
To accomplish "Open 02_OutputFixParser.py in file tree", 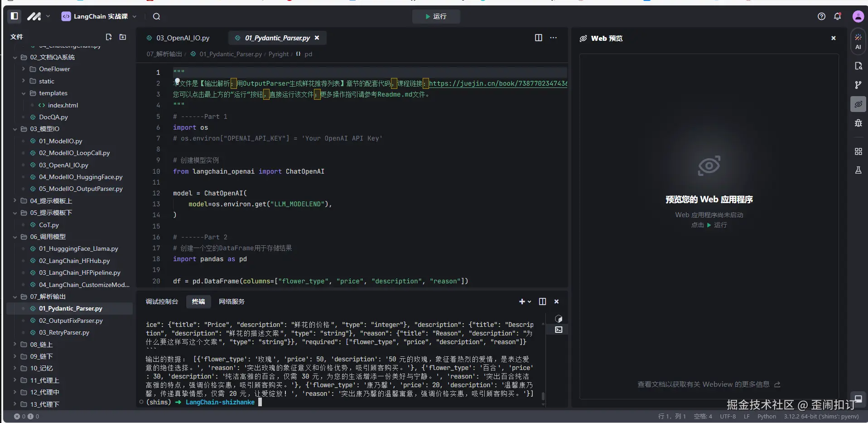I will click(x=71, y=321).
